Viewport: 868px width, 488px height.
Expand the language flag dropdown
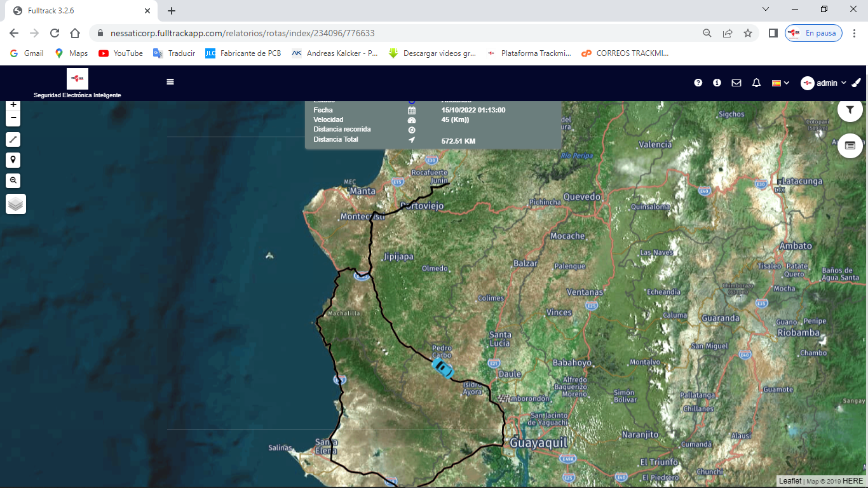click(x=780, y=83)
